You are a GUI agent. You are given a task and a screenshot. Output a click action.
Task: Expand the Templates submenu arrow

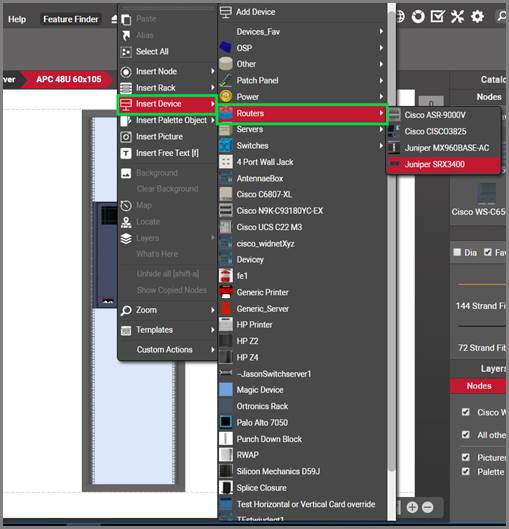(x=213, y=330)
